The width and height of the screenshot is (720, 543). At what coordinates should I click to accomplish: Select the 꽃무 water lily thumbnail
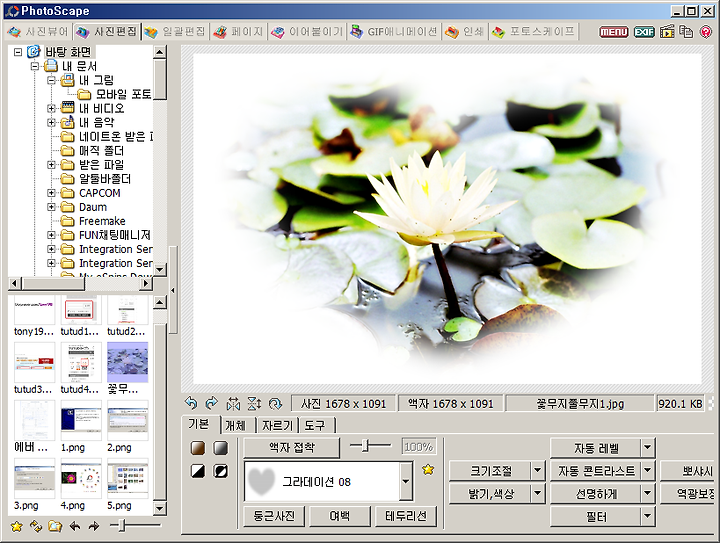click(127, 363)
